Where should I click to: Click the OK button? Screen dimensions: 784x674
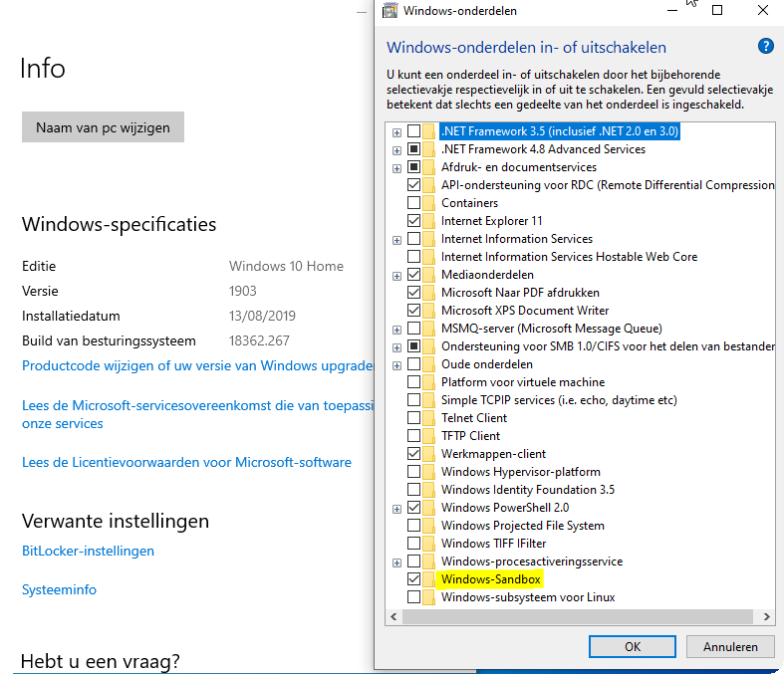coord(633,647)
